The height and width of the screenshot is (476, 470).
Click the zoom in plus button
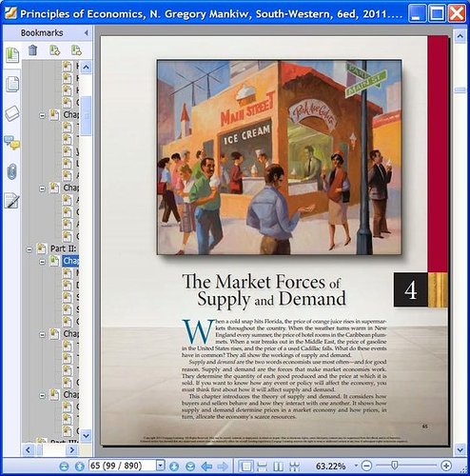click(x=446, y=466)
